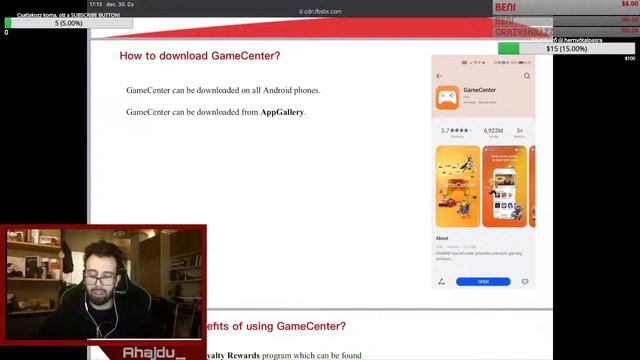Image resolution: width=640 pixels, height=360 pixels.
Task: Click the Ahajdu_ name label
Action: 154,352
